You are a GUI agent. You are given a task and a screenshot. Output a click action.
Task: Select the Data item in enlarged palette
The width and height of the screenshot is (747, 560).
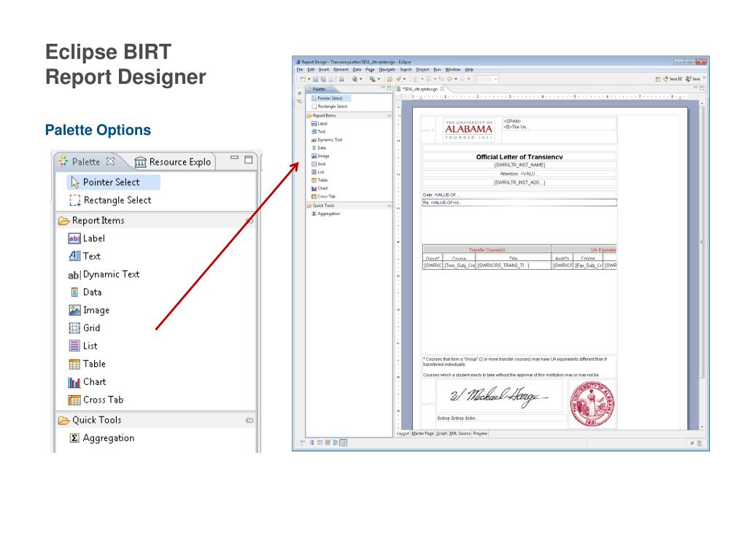pyautogui.click(x=85, y=292)
